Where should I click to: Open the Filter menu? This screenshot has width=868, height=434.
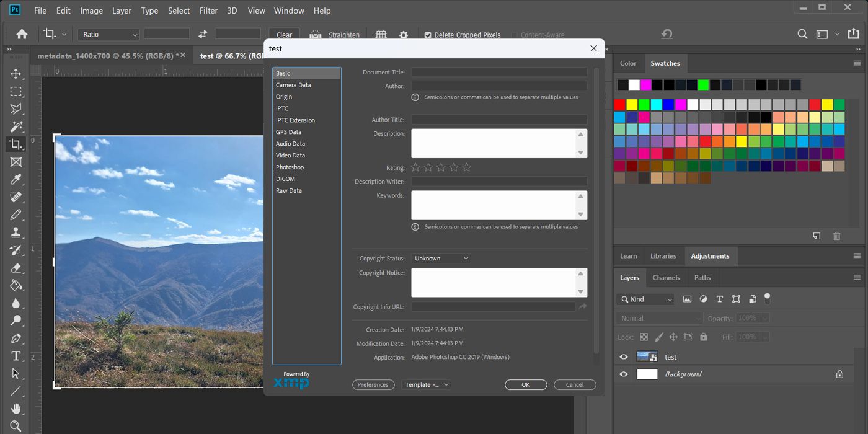tap(208, 11)
